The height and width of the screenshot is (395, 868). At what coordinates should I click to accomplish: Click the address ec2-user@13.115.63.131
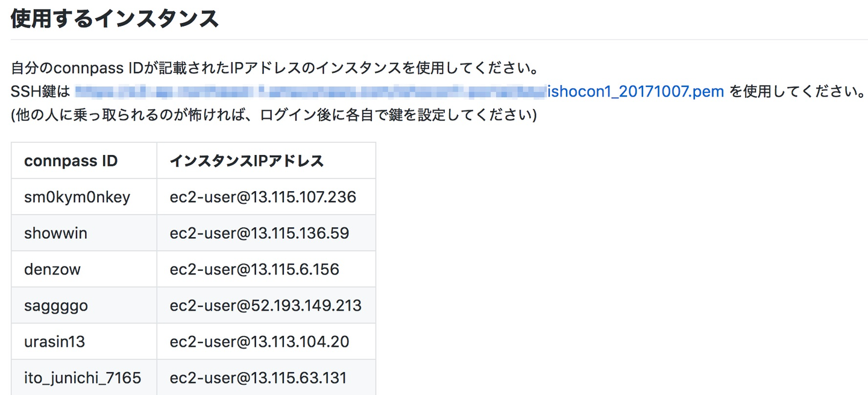(x=258, y=378)
